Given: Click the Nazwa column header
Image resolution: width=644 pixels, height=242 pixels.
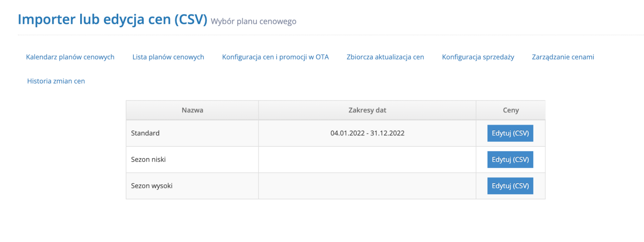Looking at the screenshot, I should [x=192, y=110].
